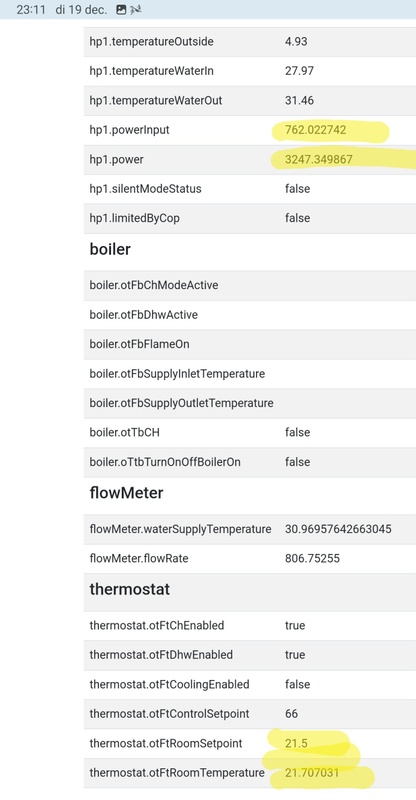Select the hp1.temperatureWaterOut value 31.46
Viewport: 416px width, 800px height.
[299, 101]
